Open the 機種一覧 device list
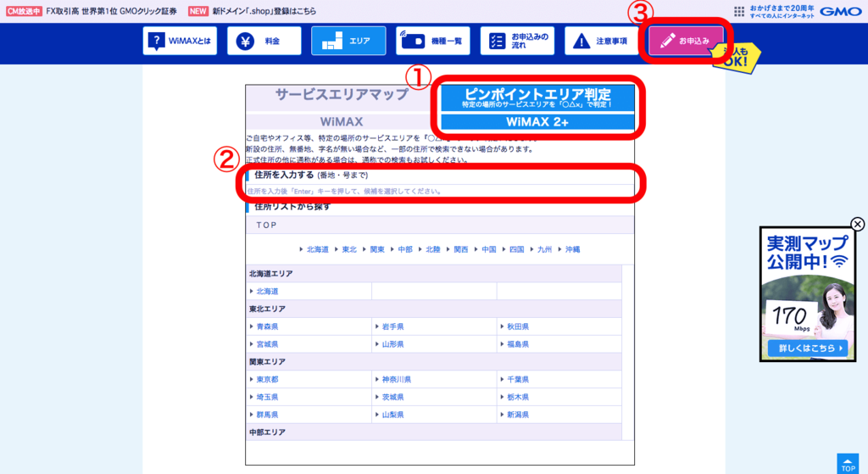The height and width of the screenshot is (474, 868). [x=433, y=41]
